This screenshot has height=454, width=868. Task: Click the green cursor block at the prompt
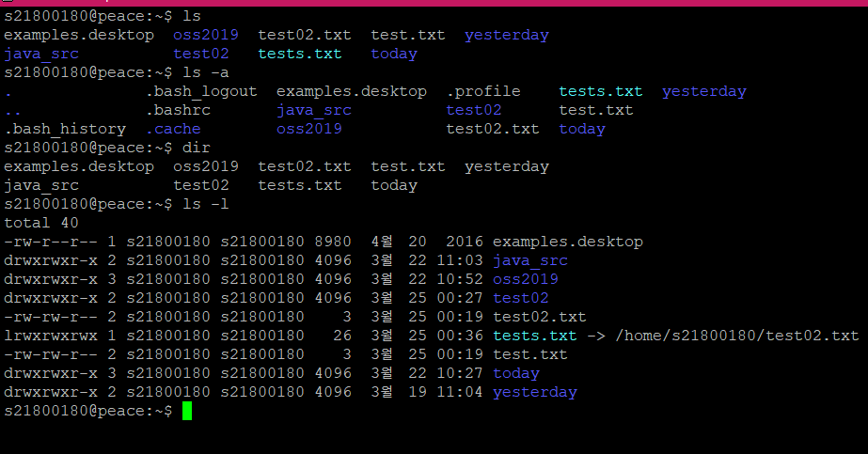[187, 411]
